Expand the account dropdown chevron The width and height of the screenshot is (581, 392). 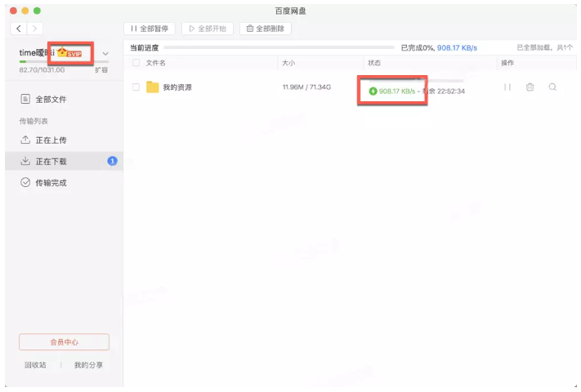tap(105, 54)
